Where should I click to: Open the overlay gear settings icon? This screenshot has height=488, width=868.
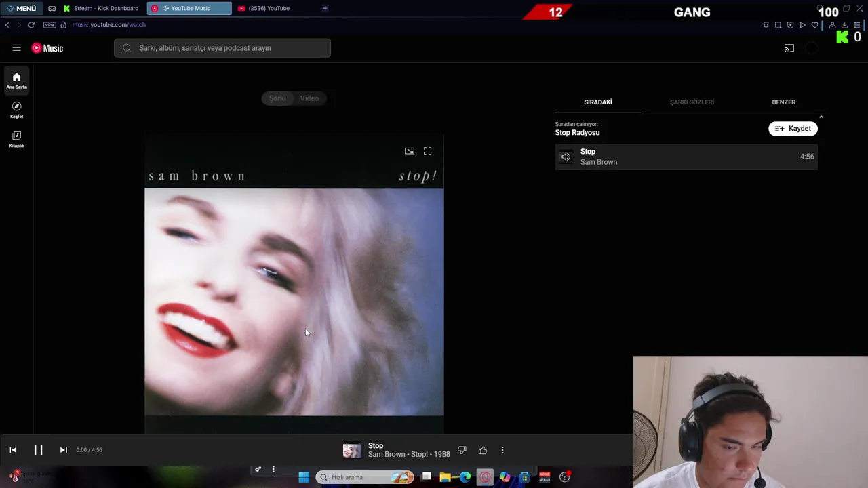[x=258, y=469]
